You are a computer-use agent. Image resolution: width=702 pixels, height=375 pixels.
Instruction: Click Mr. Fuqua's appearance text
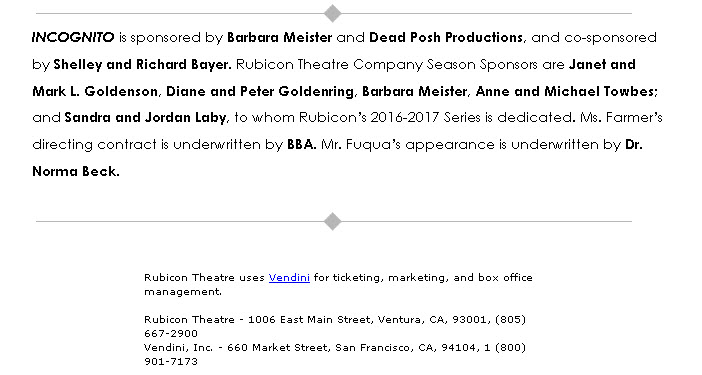coord(408,145)
